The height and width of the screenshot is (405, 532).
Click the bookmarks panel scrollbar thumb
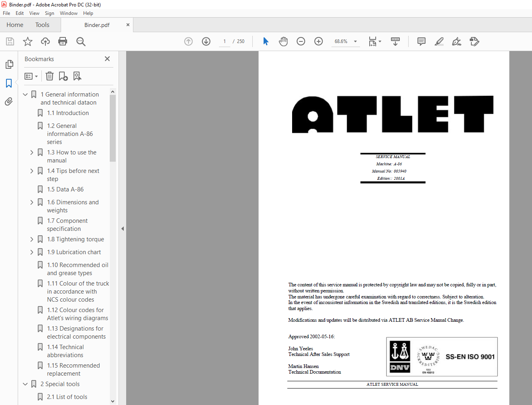[x=113, y=128]
